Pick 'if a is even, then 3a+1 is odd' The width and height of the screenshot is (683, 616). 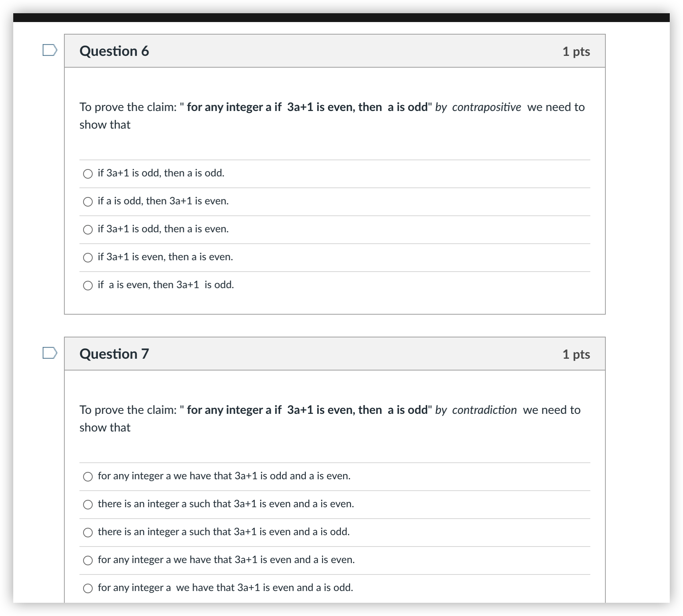click(x=88, y=286)
